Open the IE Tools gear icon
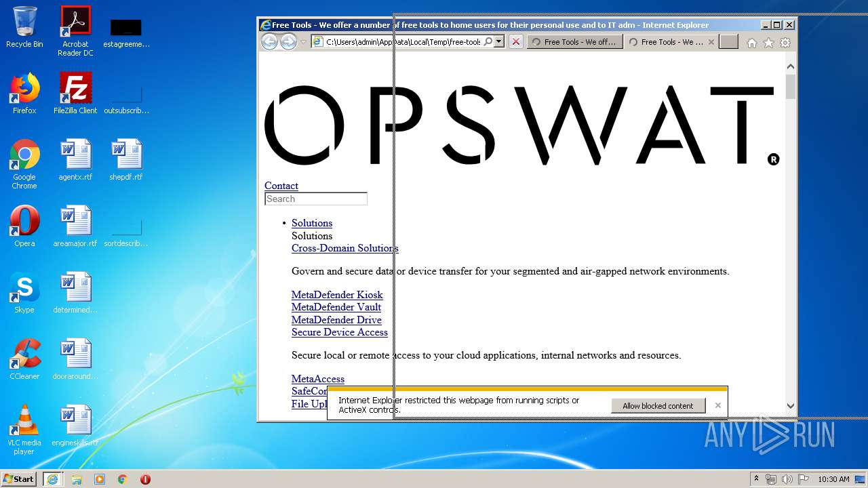 click(785, 43)
